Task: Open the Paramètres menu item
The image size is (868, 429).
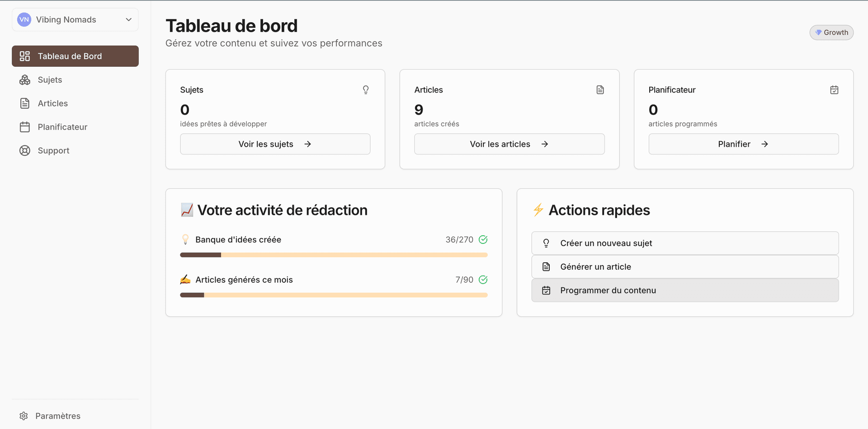Action: coord(58,415)
